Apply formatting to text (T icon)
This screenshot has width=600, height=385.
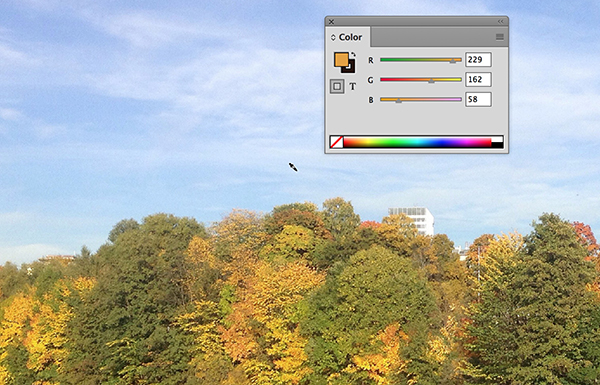point(353,86)
